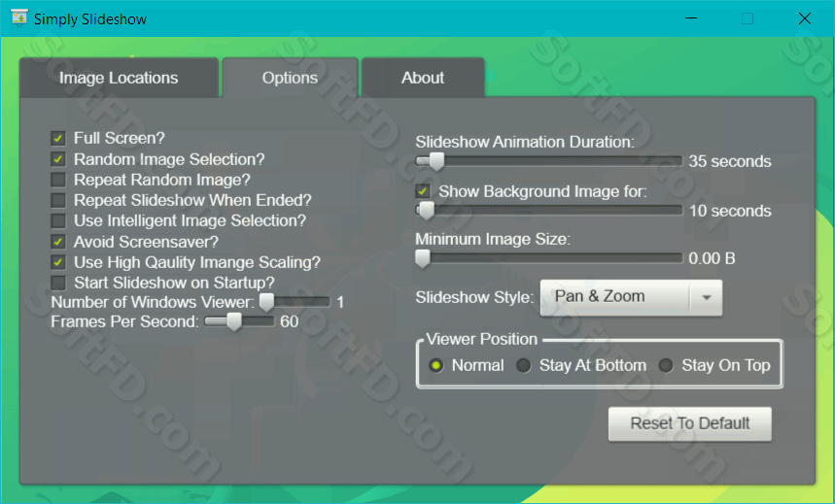Click the Show Background Image duration slider thumb
The width and height of the screenshot is (835, 504).
click(426, 211)
